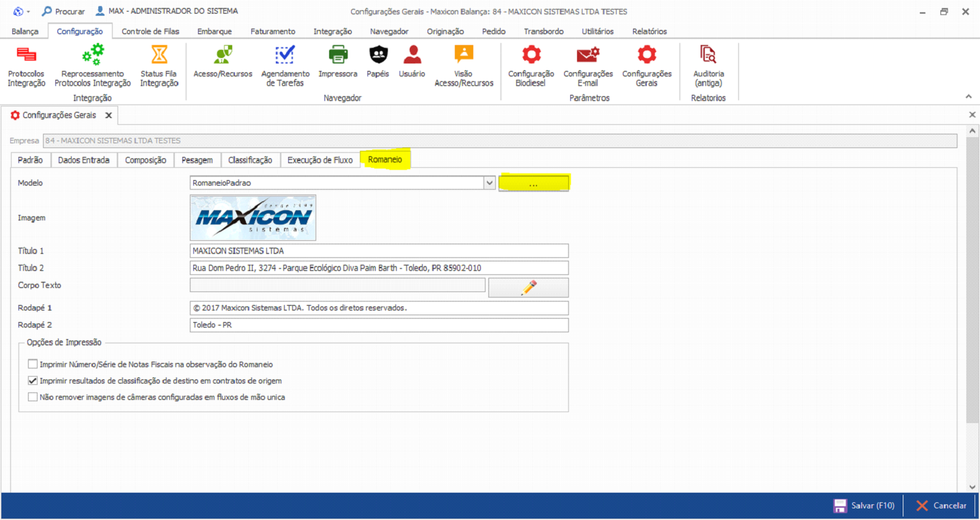Click Salvar (F10) button
The height and width of the screenshot is (520, 980).
tap(864, 506)
